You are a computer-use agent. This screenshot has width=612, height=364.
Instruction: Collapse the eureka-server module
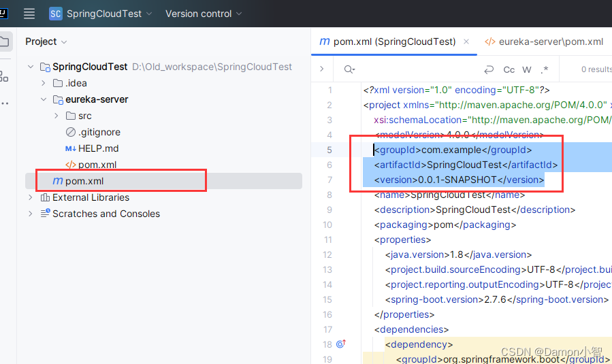(44, 99)
